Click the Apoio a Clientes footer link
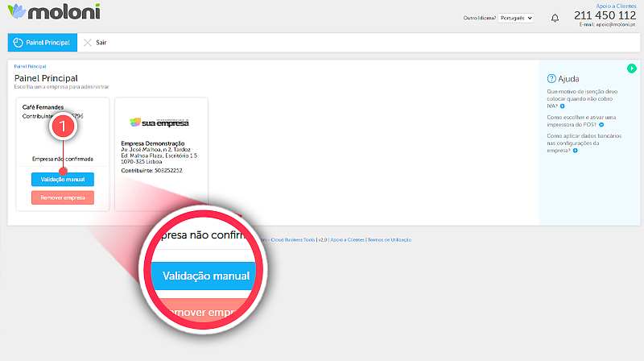644x361 pixels. point(346,239)
